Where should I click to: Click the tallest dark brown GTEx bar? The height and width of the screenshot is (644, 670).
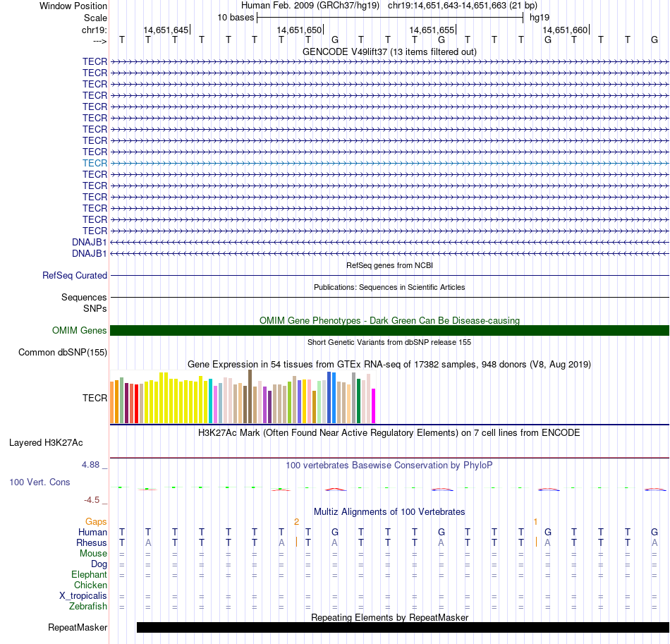(250, 396)
